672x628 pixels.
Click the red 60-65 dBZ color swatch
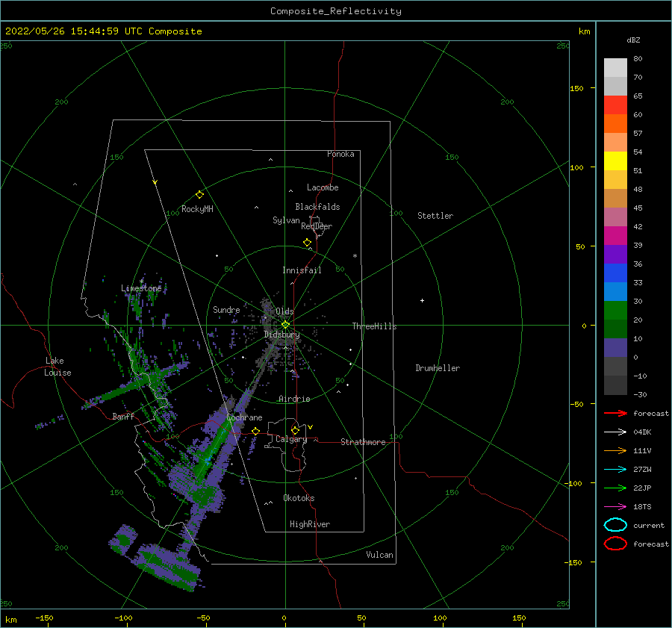tap(615, 105)
